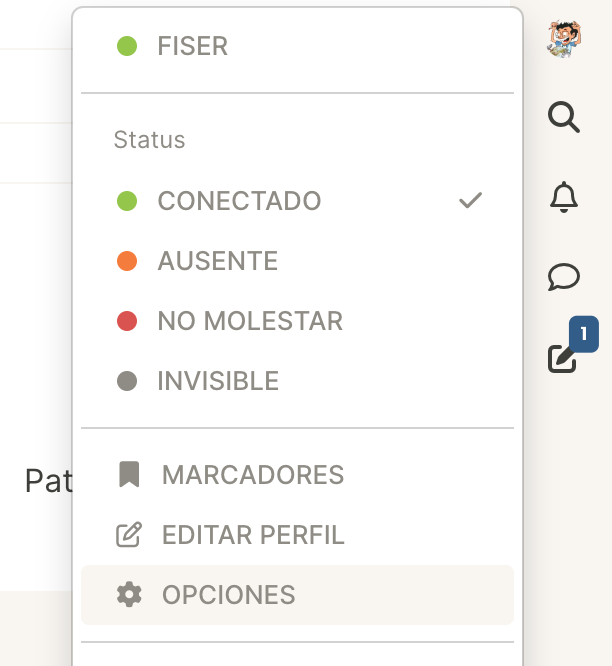Open OPCIONES from the user menu
Image resolution: width=612 pixels, height=666 pixels.
[228, 595]
